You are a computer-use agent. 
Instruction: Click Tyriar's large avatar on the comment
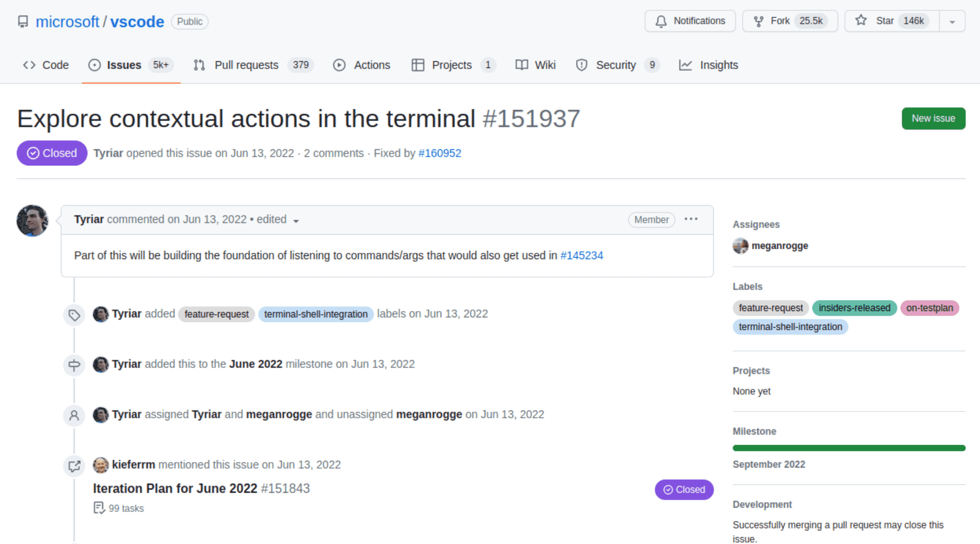(x=32, y=220)
